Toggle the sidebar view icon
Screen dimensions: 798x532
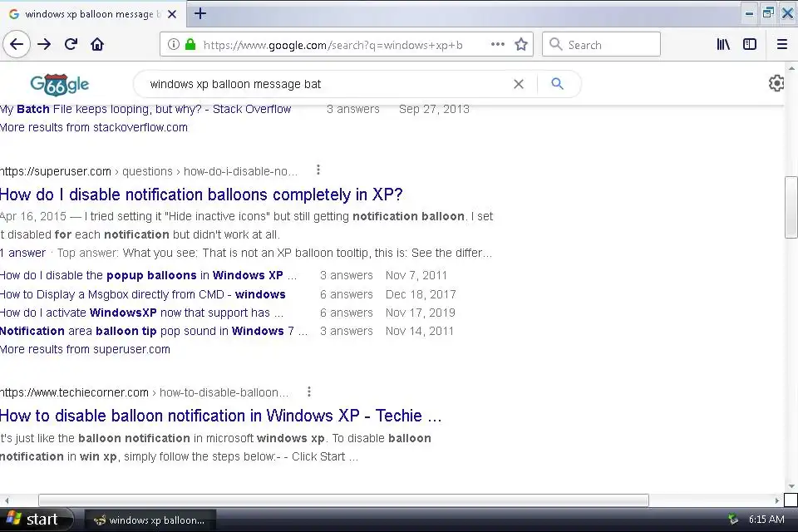(750, 44)
